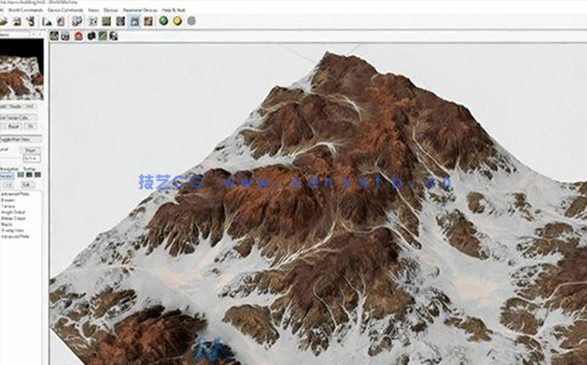Click the gray round stop build icon
This screenshot has height=365, width=587.
[x=191, y=21]
